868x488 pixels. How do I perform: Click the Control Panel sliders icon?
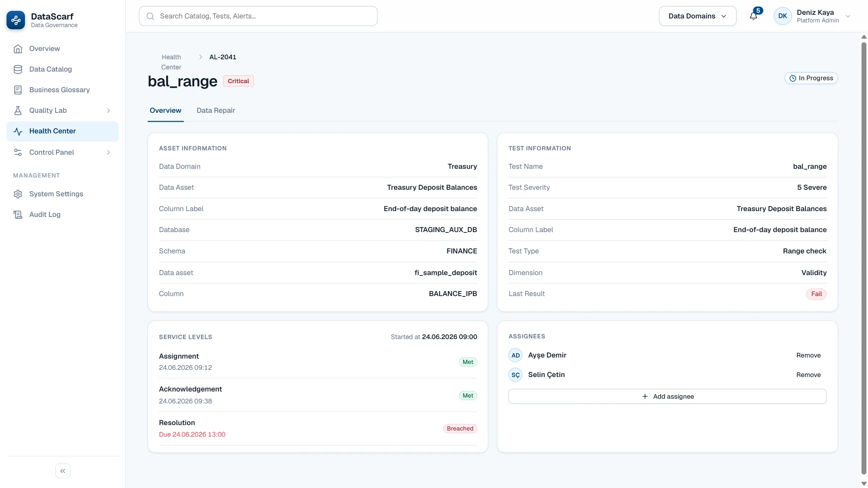18,153
